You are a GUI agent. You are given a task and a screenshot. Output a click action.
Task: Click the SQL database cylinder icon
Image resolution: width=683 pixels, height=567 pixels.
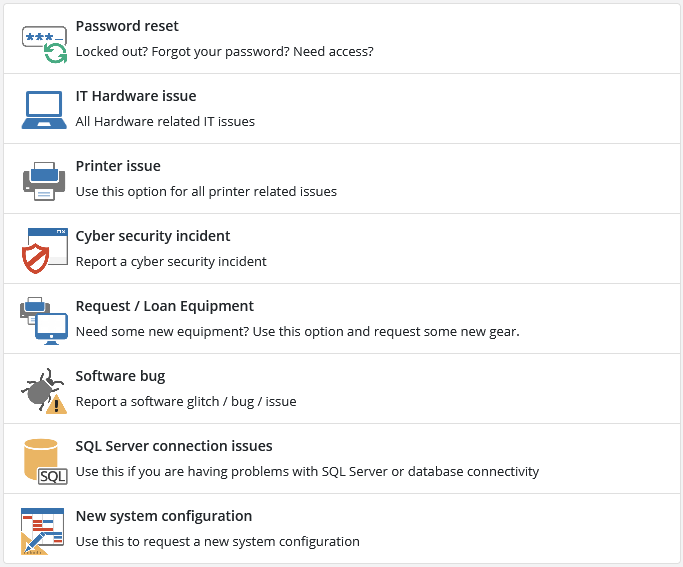pyautogui.click(x=44, y=460)
